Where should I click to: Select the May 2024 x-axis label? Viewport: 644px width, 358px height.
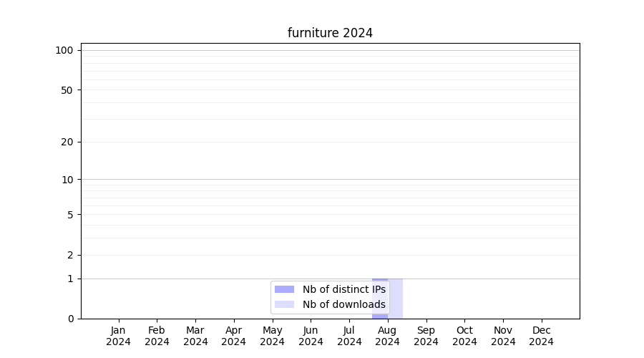(x=272, y=336)
